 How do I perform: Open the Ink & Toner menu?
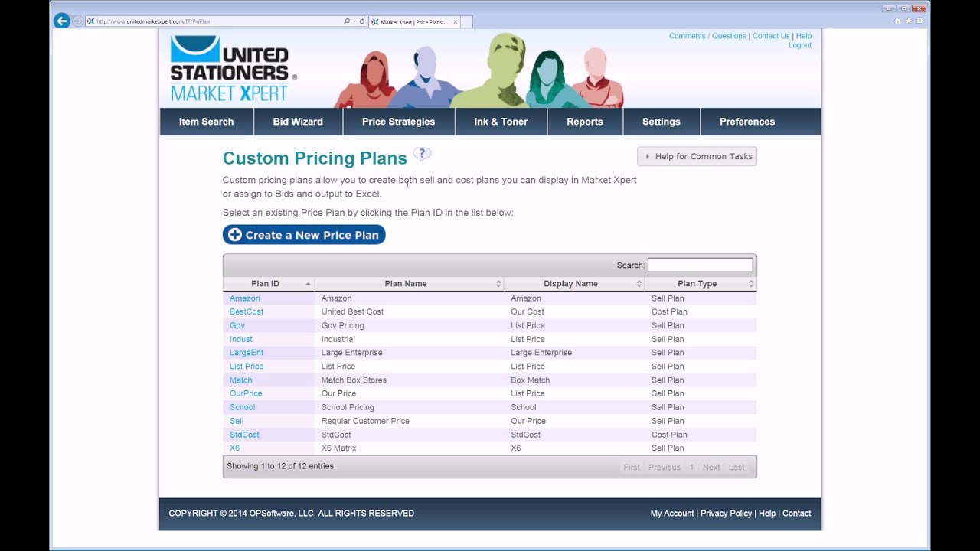coord(501,122)
